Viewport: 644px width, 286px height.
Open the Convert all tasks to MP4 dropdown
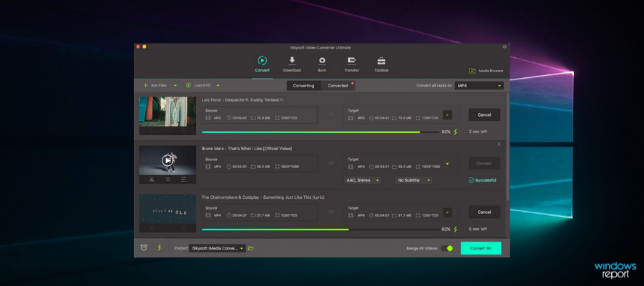(479, 85)
